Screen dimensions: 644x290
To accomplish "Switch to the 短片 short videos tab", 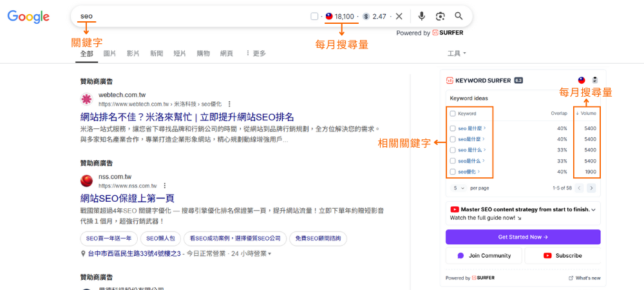I will click(180, 53).
